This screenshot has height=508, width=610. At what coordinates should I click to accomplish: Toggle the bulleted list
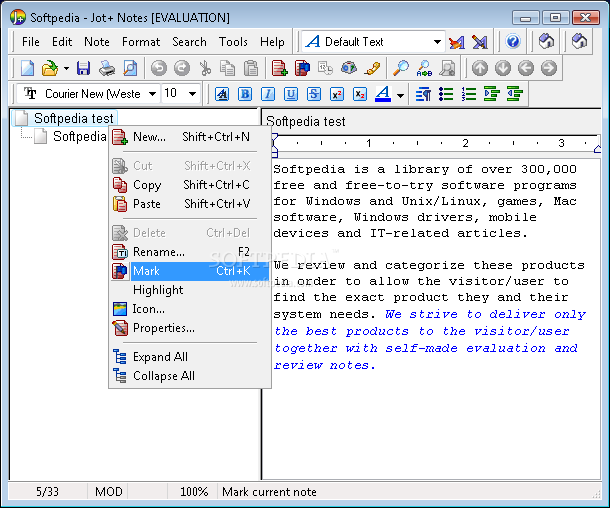[446, 94]
